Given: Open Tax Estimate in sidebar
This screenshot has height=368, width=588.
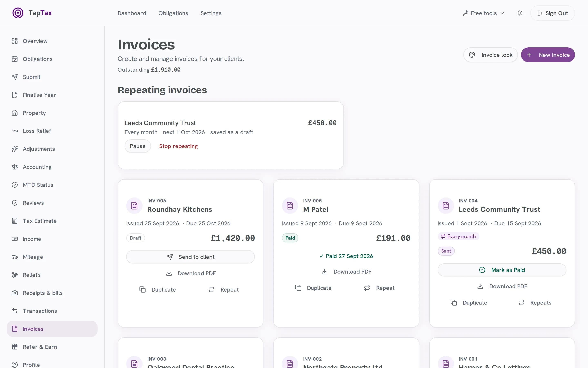Looking at the screenshot, I should 52,221.
